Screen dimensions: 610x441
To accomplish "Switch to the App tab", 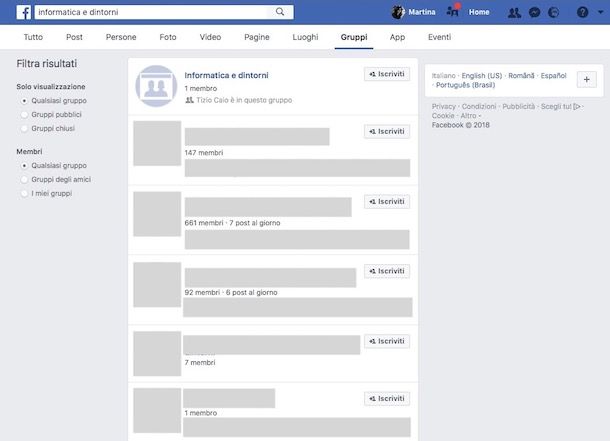I will click(397, 37).
